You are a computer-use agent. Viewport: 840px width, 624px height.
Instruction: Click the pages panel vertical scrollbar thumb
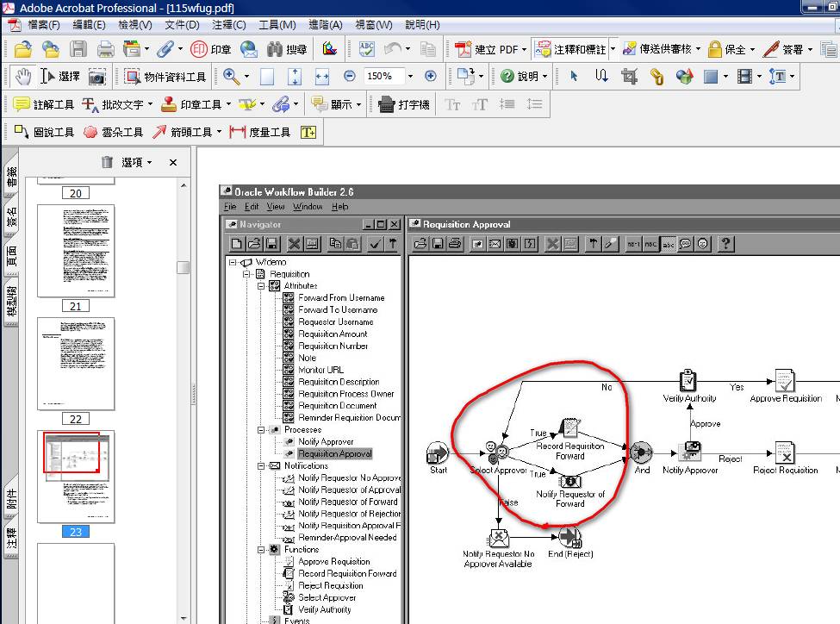183,267
